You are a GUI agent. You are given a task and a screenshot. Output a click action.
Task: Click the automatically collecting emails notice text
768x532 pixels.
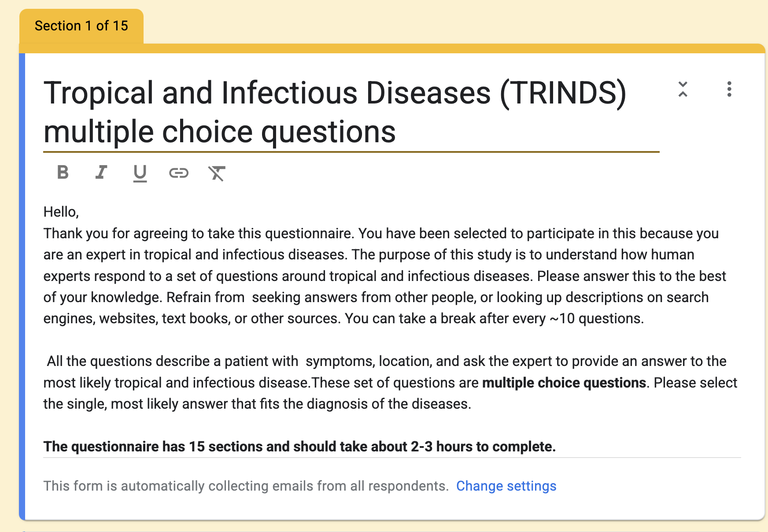tap(246, 486)
